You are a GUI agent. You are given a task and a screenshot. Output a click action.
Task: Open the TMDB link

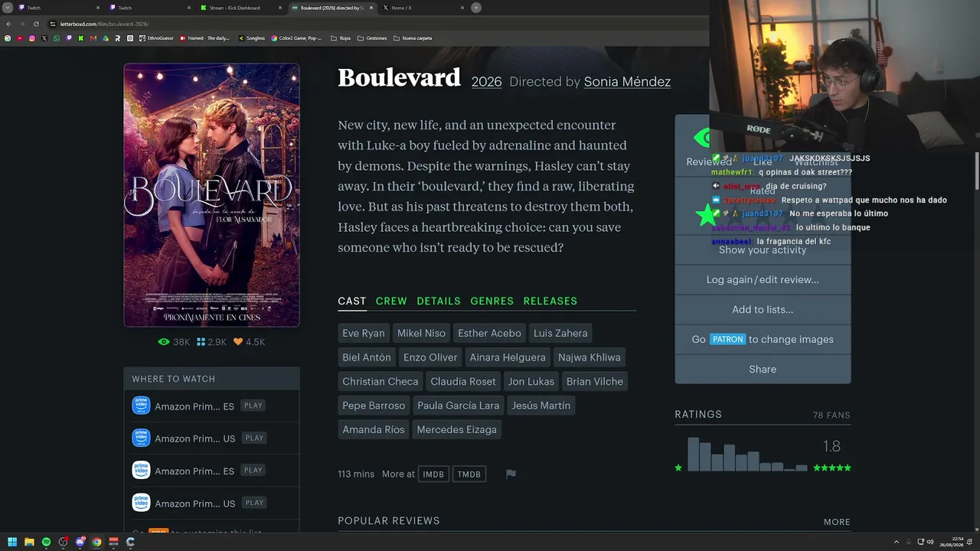pos(469,474)
